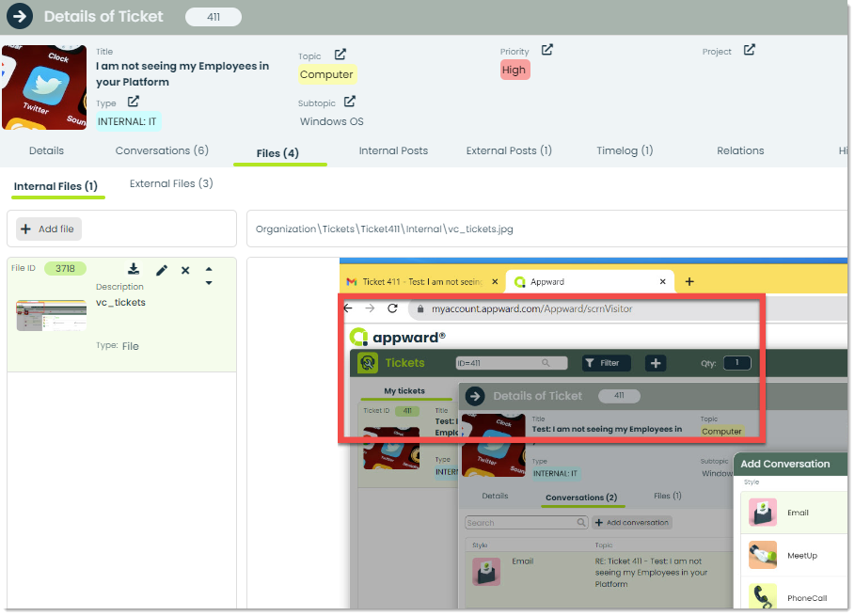The image size is (855, 616).
Task: Switch to the Details tab
Action: (x=46, y=151)
